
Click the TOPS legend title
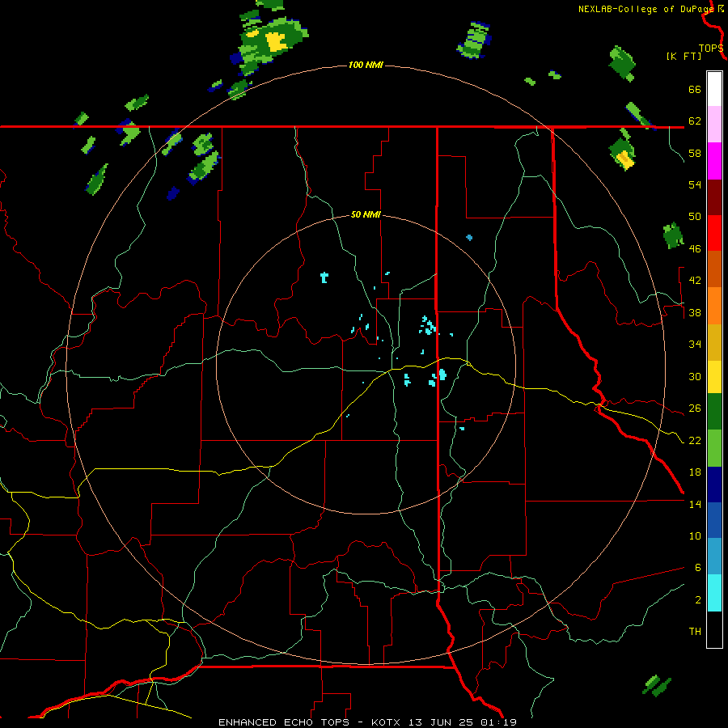(711, 49)
